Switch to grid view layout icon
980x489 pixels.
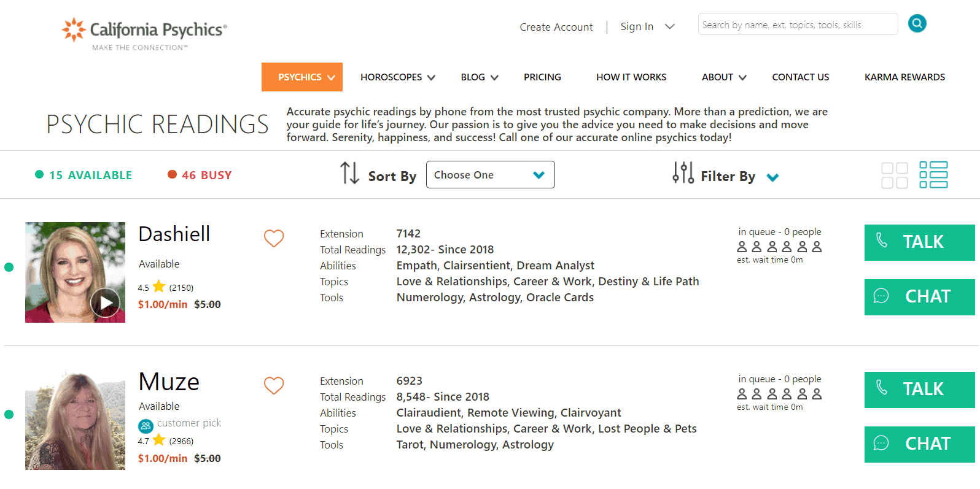pos(895,175)
